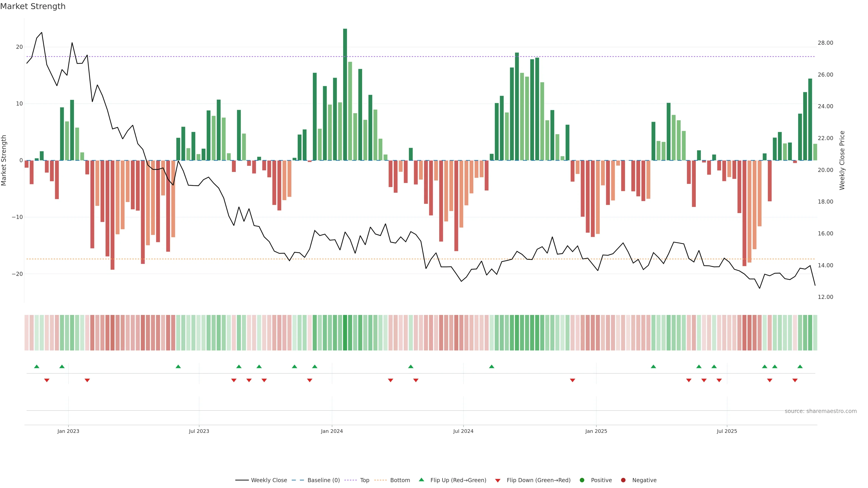868x488 pixels.
Task: Click the tallest green bar in the chart
Action: tap(345, 94)
